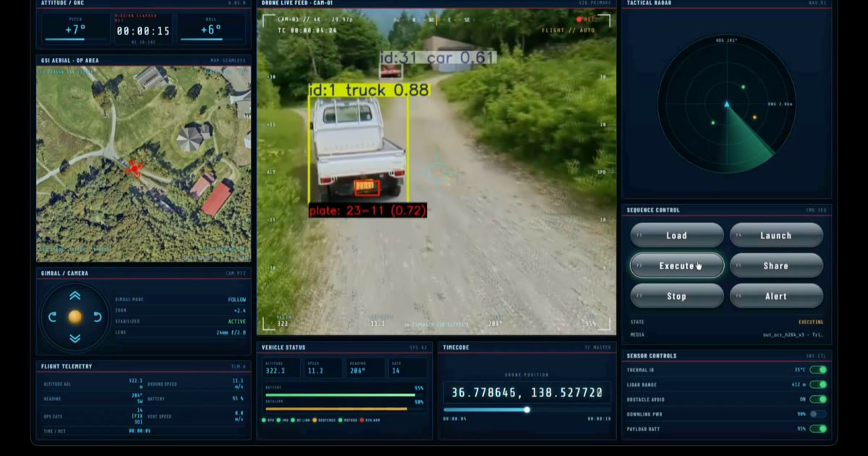Click the Stop sequence button
This screenshot has width=868, height=456.
pyautogui.click(x=676, y=296)
